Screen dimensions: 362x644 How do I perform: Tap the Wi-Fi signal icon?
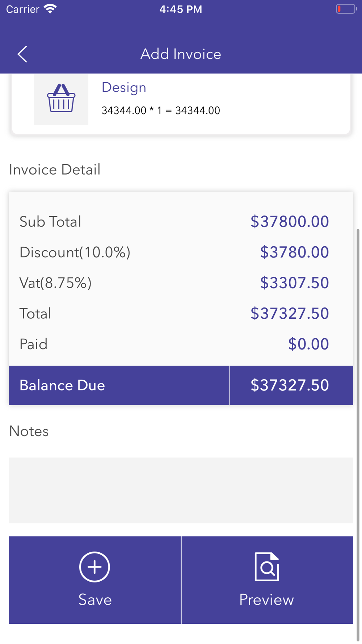point(50,9)
